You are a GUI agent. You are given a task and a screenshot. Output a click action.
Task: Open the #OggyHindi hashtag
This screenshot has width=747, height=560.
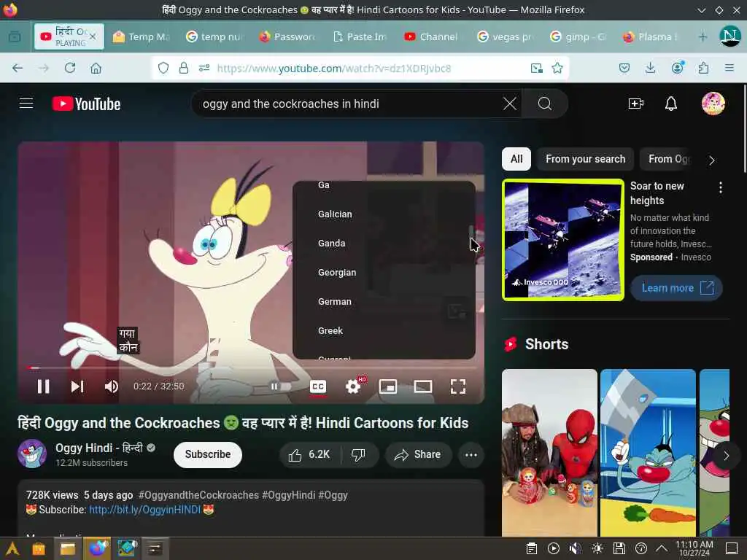288,495
